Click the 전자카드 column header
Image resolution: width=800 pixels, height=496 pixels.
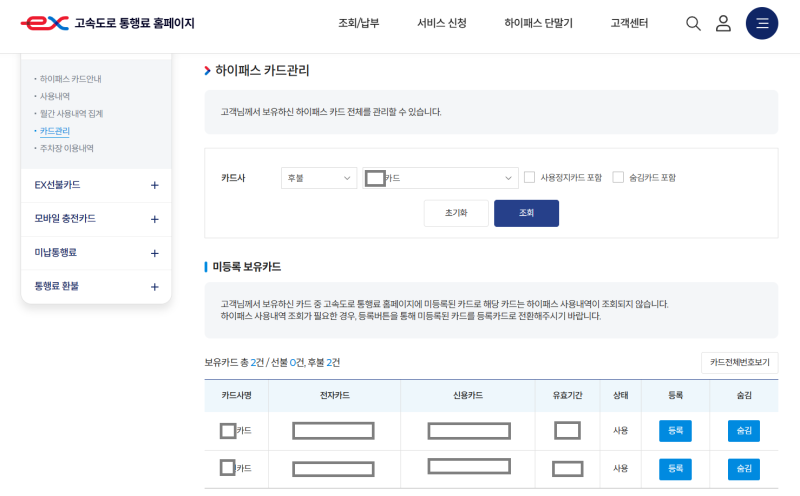[x=335, y=395]
